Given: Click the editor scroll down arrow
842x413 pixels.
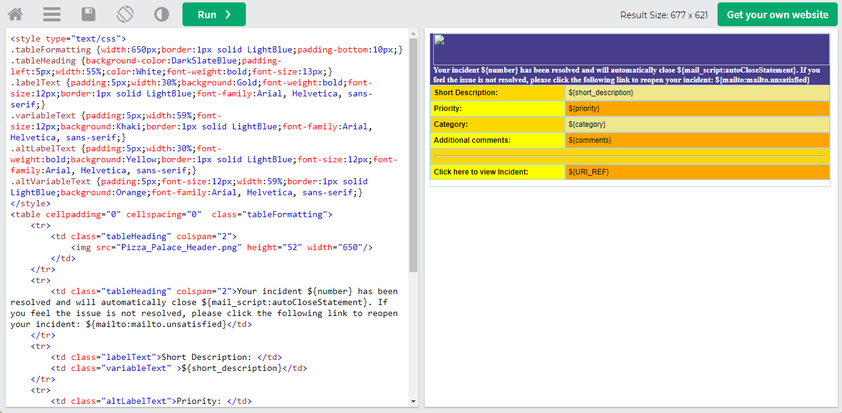Looking at the screenshot, I should coord(413,401).
